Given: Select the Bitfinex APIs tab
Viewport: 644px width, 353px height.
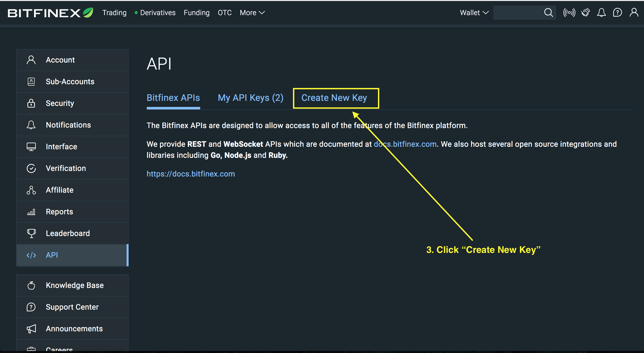Looking at the screenshot, I should pyautogui.click(x=173, y=98).
